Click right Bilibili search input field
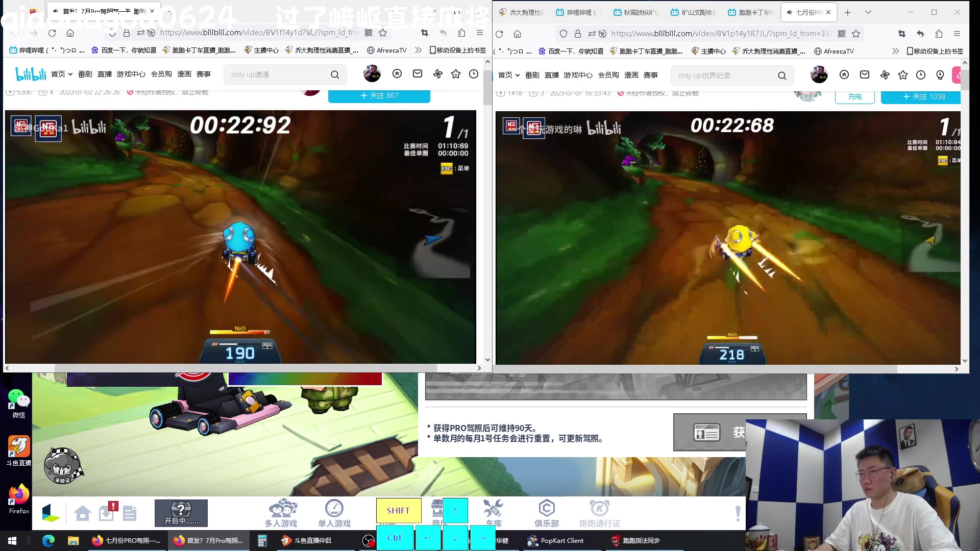 coord(725,76)
